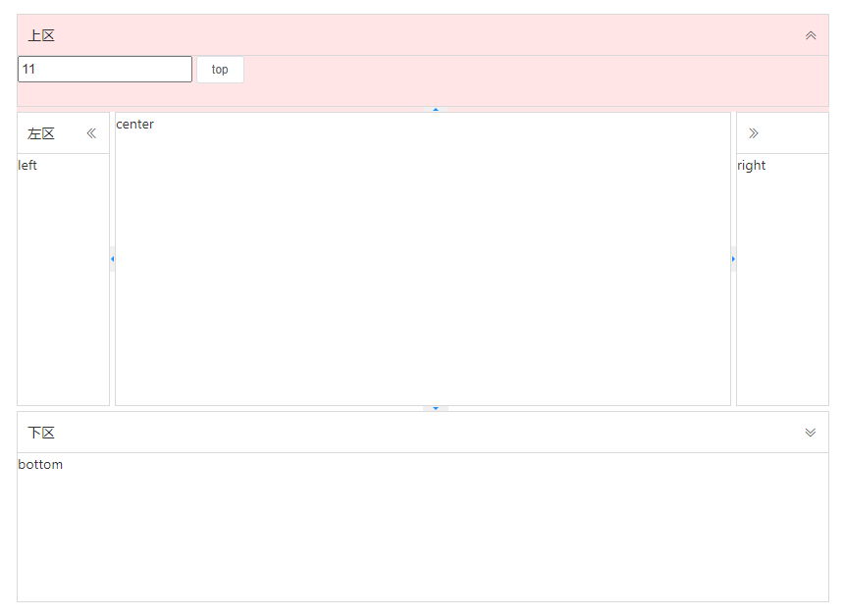Click the 下区 panel title
Screen dimensions: 844x616
41,433
